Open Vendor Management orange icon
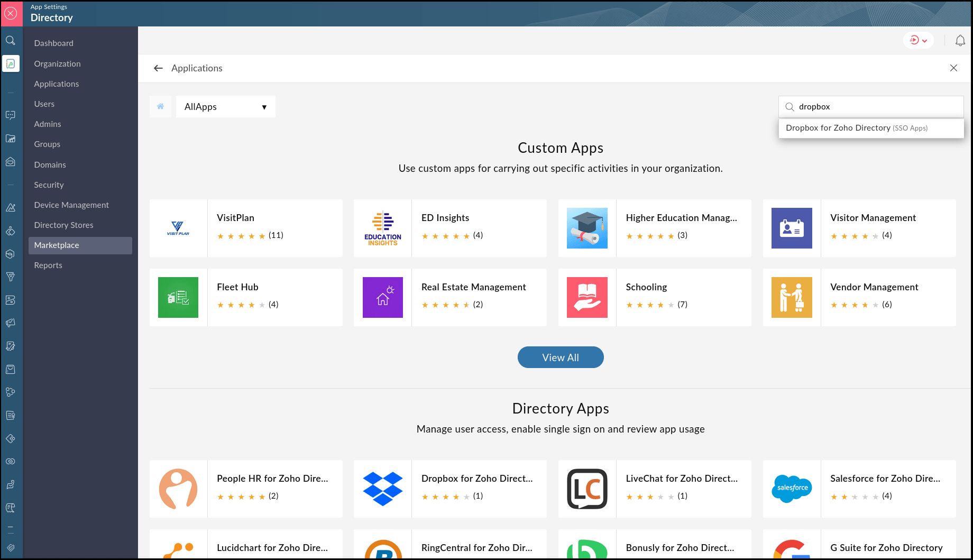Viewport: 973px width, 560px height. pos(792,298)
